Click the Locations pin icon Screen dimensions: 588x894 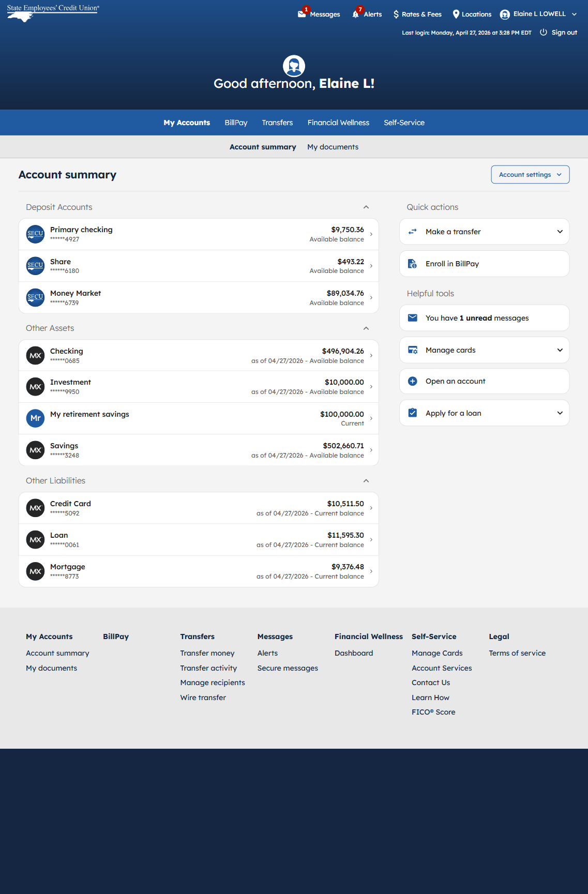[456, 14]
